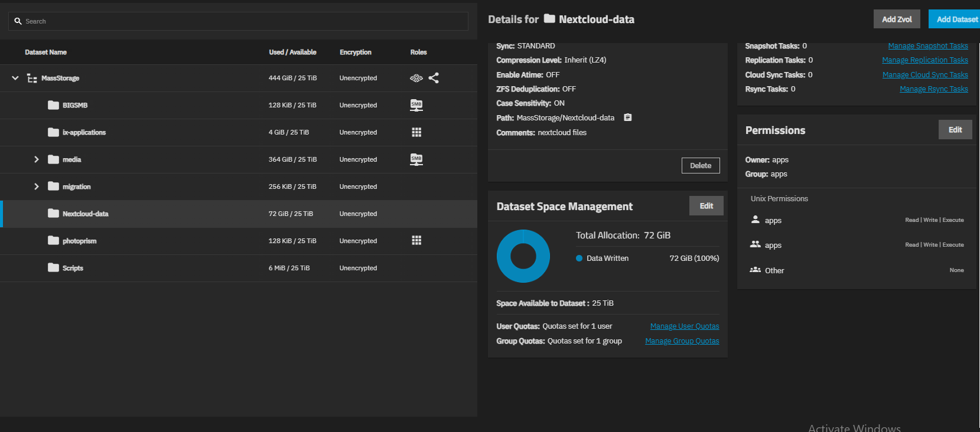Open Manage Snapshot Tasks link
Screen dimensions: 980x432
927,46
